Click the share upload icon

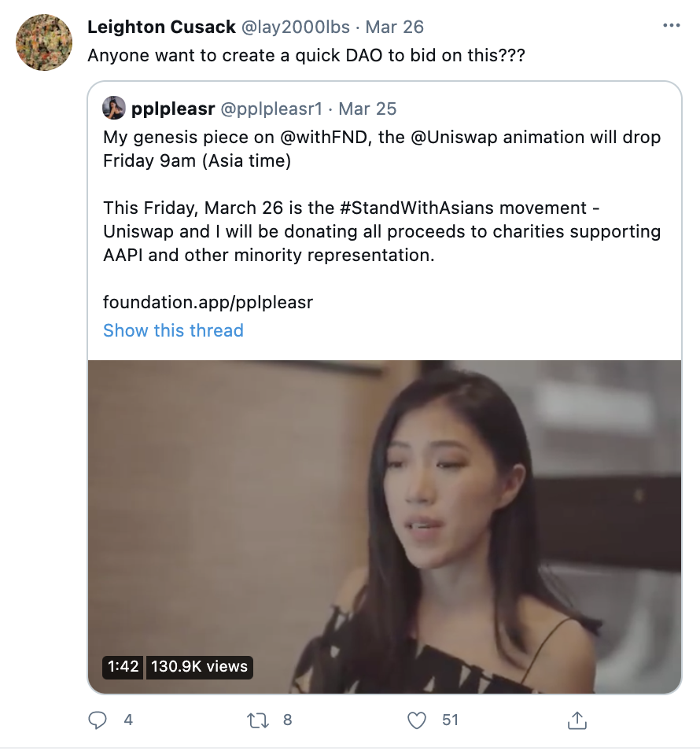tap(577, 720)
